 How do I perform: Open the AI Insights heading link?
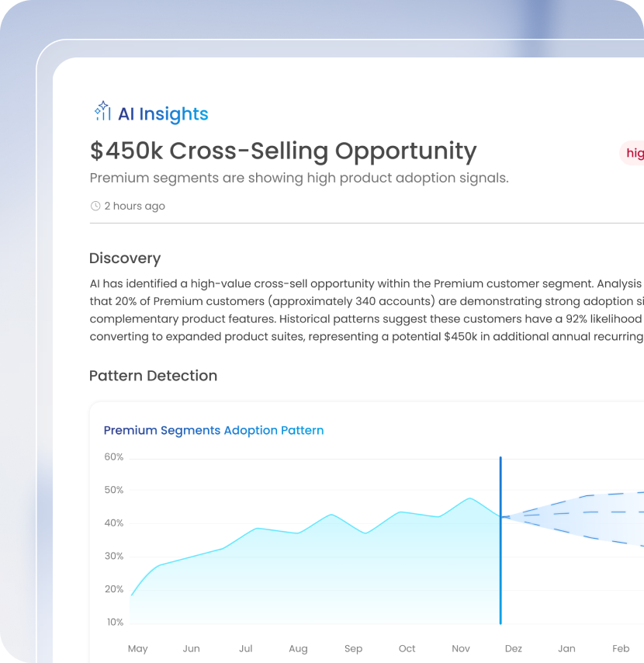[x=163, y=114]
